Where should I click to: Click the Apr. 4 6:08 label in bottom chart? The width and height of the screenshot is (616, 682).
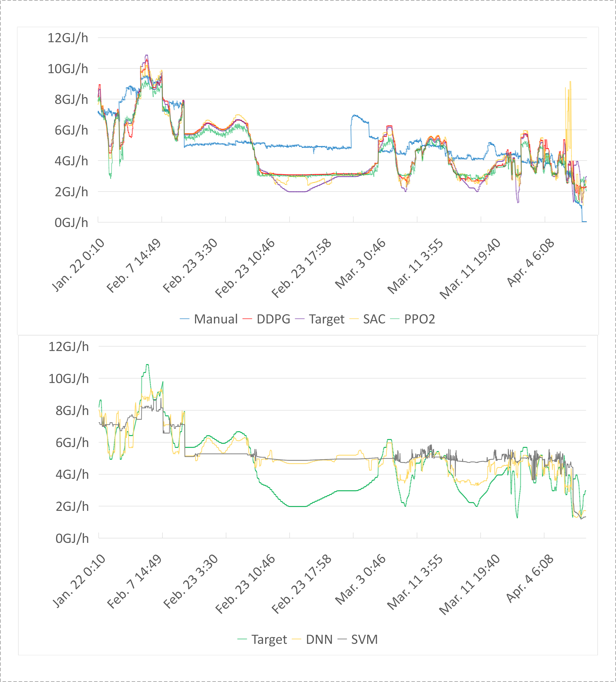click(530, 579)
